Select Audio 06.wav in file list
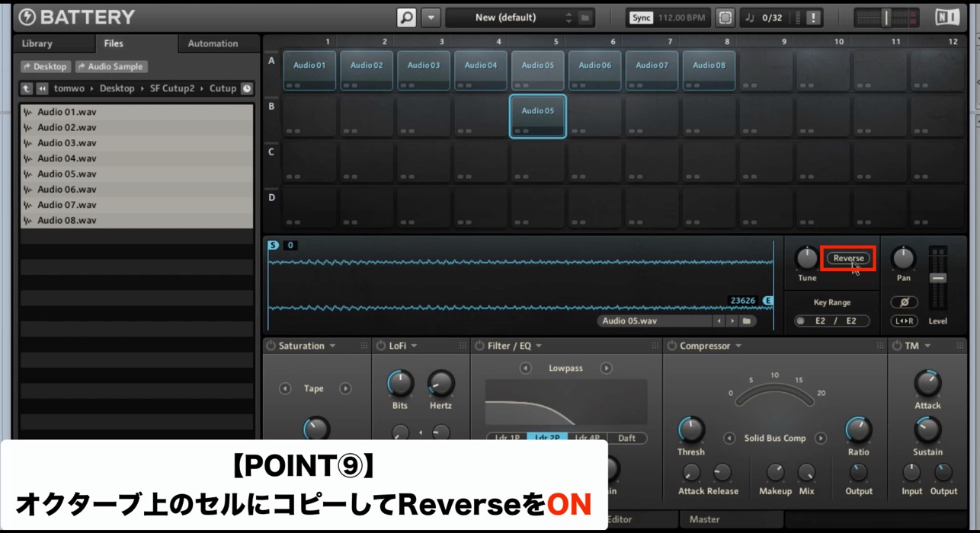This screenshot has width=980, height=533. (x=137, y=189)
